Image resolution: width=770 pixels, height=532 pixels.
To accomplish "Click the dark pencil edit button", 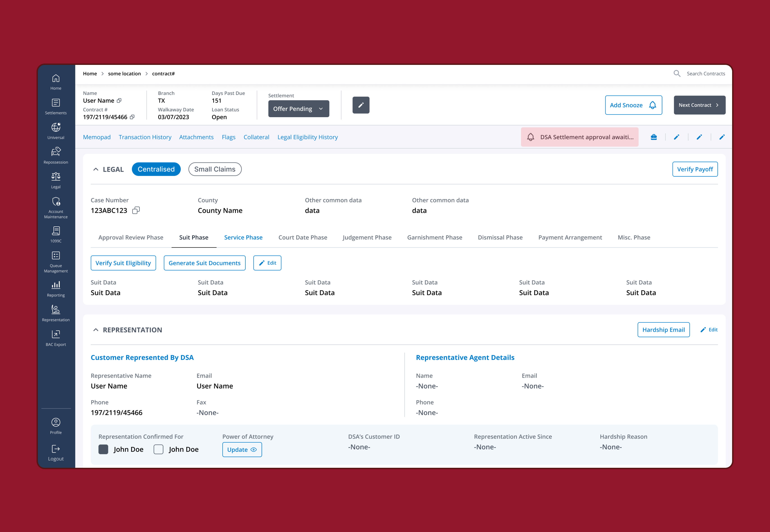I will coord(361,105).
